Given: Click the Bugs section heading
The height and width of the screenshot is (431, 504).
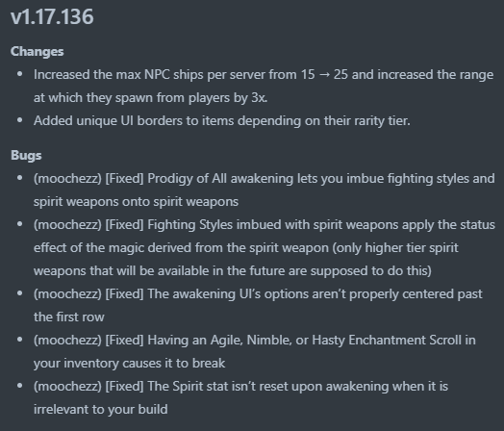Looking at the screenshot, I should coord(26,156).
